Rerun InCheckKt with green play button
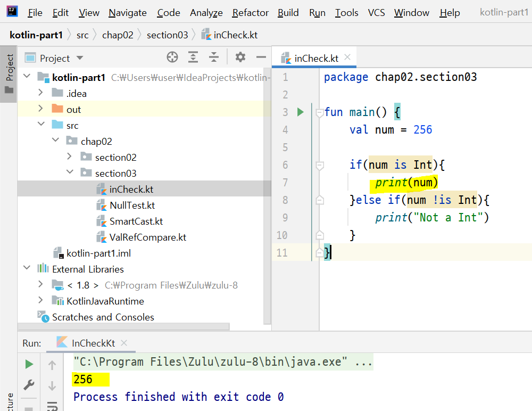532x411 pixels. click(x=29, y=364)
